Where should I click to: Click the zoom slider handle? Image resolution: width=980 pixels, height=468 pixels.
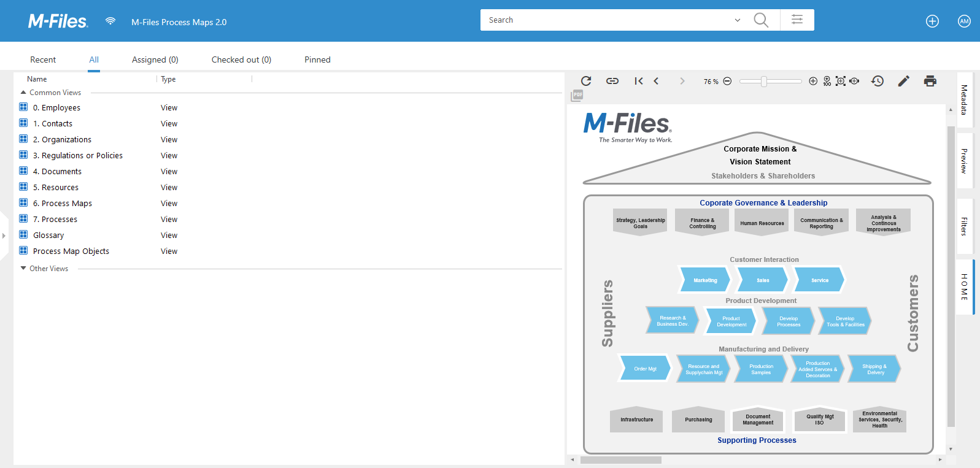pos(764,82)
